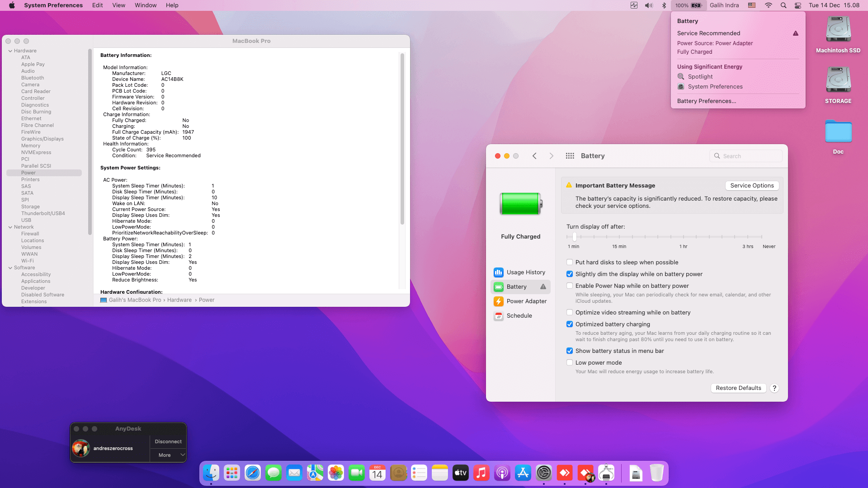Click Restore Defaults button

(738, 388)
